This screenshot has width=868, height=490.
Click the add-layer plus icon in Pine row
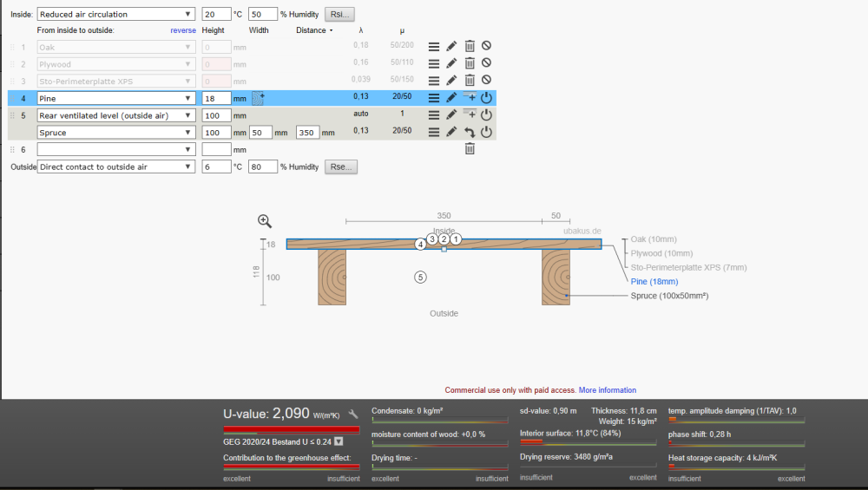point(470,97)
